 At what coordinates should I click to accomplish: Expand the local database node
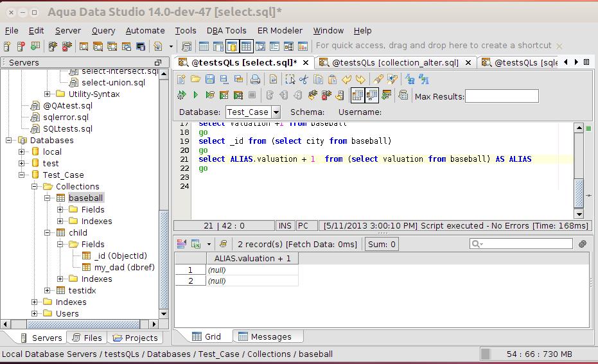(21, 152)
